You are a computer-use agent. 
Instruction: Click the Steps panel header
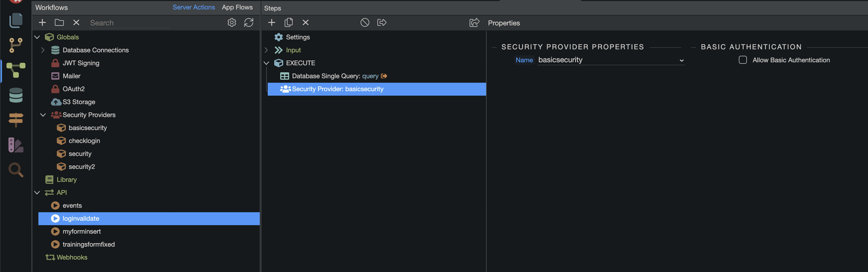(x=273, y=8)
